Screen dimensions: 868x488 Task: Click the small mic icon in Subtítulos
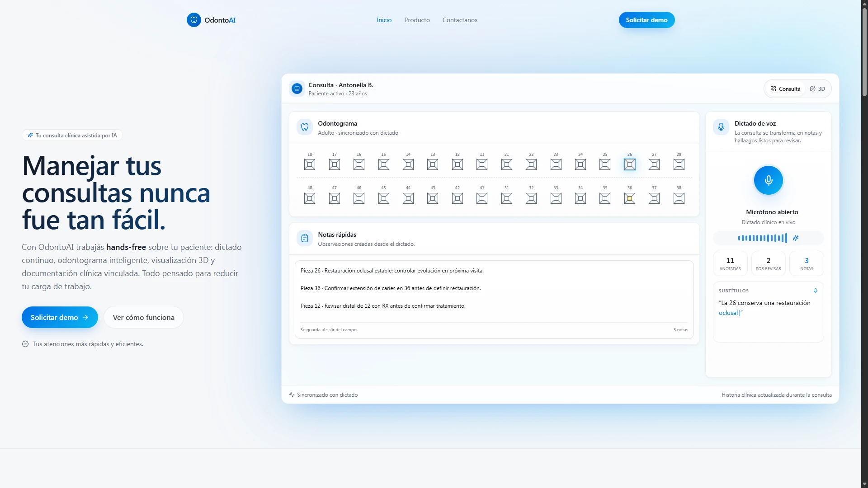[x=816, y=291]
